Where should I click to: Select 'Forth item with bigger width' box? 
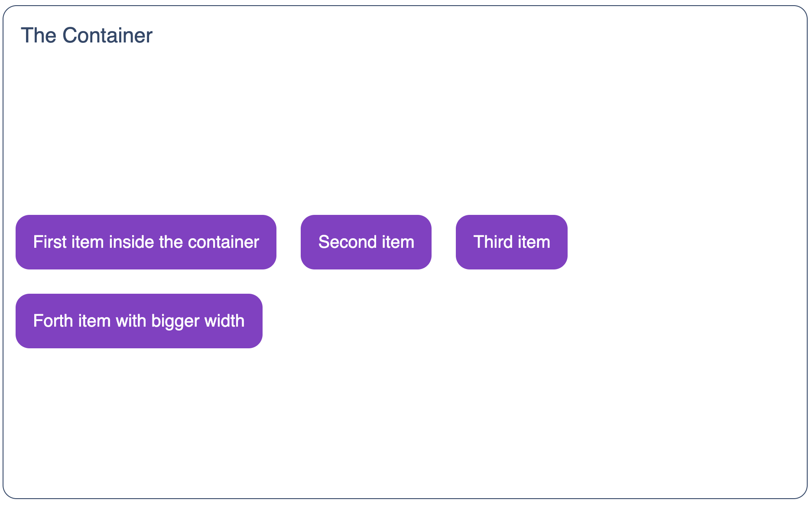[x=139, y=321]
